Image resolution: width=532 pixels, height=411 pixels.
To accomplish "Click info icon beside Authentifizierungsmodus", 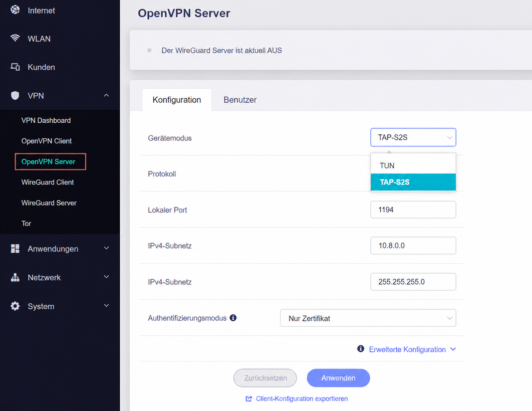I will [233, 318].
